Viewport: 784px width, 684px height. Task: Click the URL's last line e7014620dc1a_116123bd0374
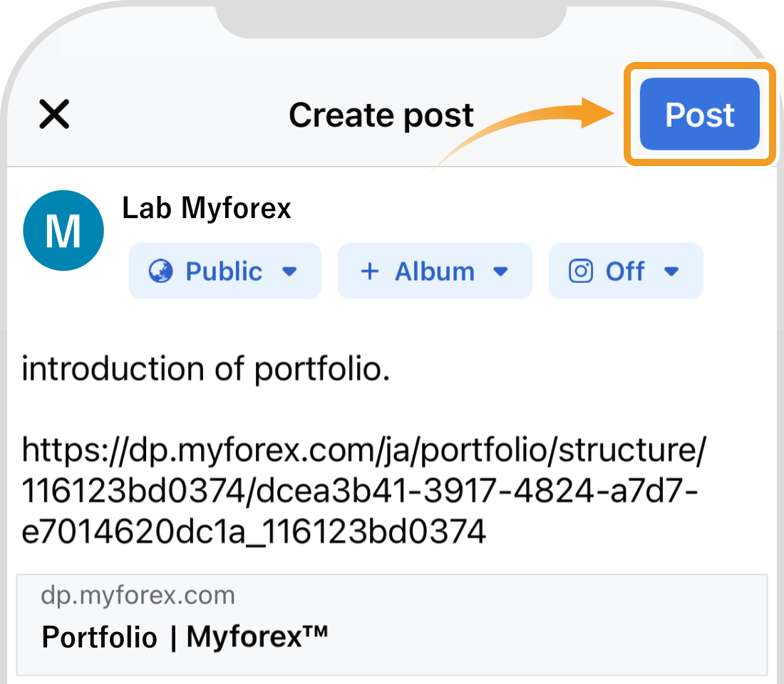pos(253,532)
